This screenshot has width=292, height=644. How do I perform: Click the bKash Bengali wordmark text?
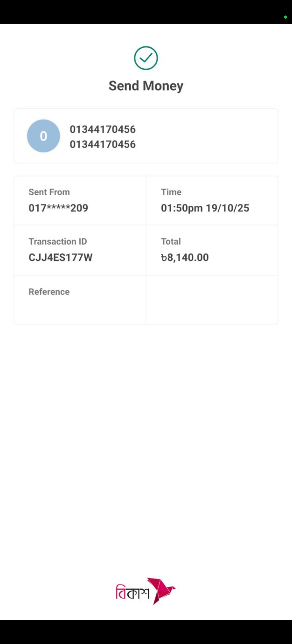click(132, 592)
